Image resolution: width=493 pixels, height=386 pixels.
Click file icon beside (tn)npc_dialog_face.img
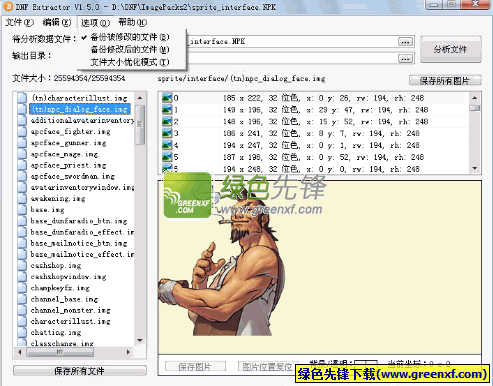pyautogui.click(x=22, y=109)
